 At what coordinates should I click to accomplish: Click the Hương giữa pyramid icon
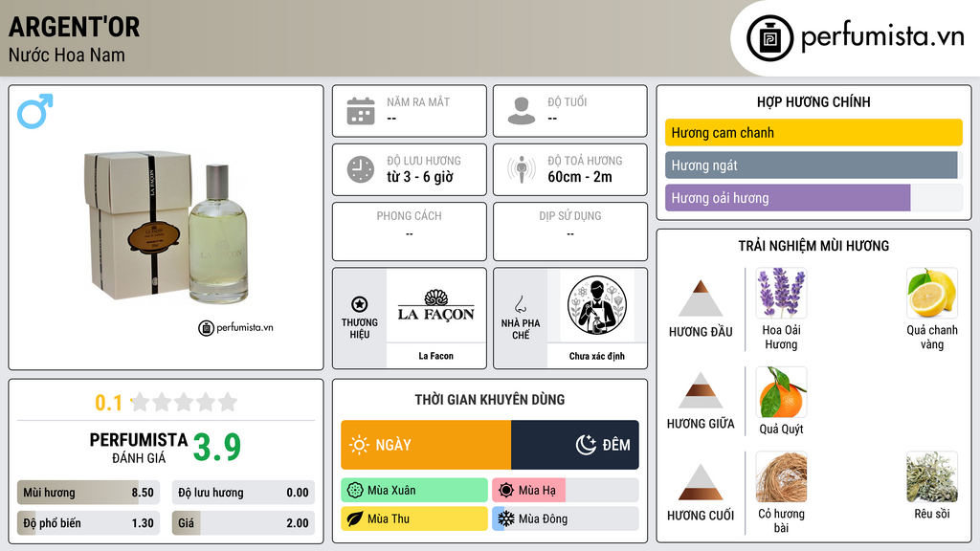coord(701,390)
